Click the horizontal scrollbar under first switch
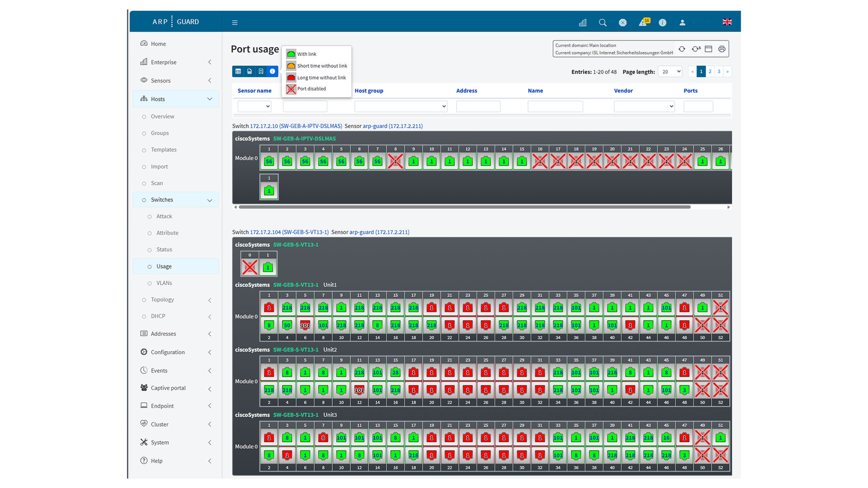This screenshot has width=868, height=488. click(x=464, y=207)
